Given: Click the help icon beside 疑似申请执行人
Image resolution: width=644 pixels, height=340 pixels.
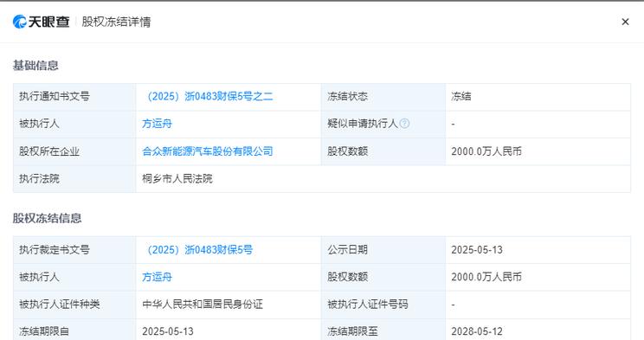Looking at the screenshot, I should tap(404, 123).
